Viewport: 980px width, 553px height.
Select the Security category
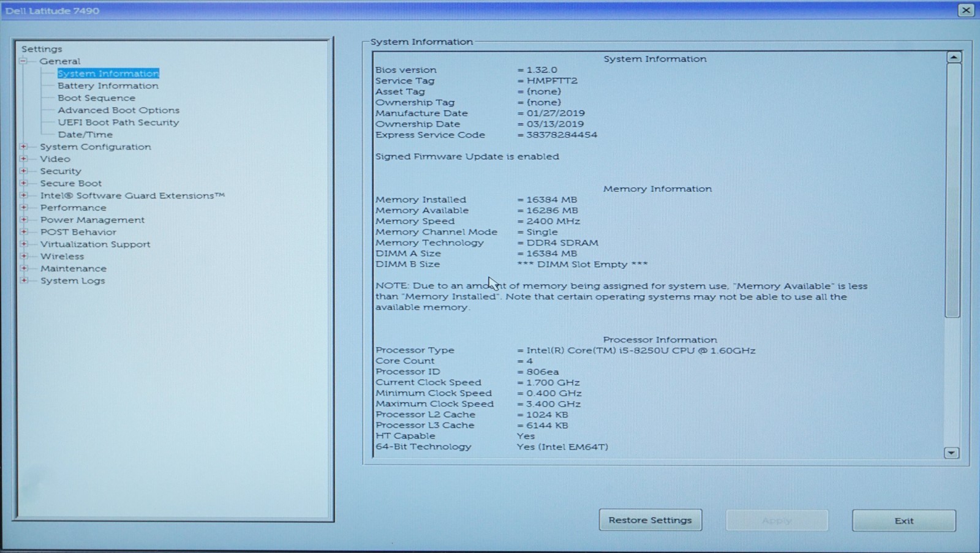click(x=61, y=171)
